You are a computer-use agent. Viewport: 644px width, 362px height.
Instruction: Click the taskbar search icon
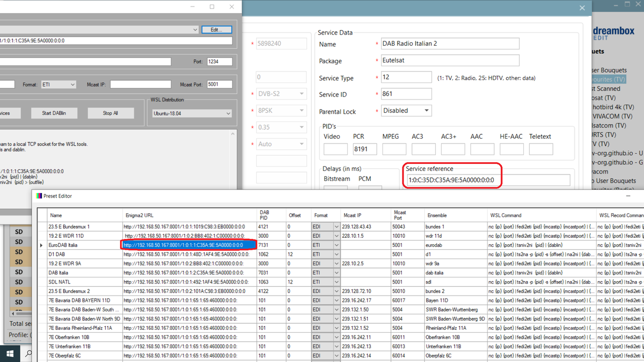[28, 353]
